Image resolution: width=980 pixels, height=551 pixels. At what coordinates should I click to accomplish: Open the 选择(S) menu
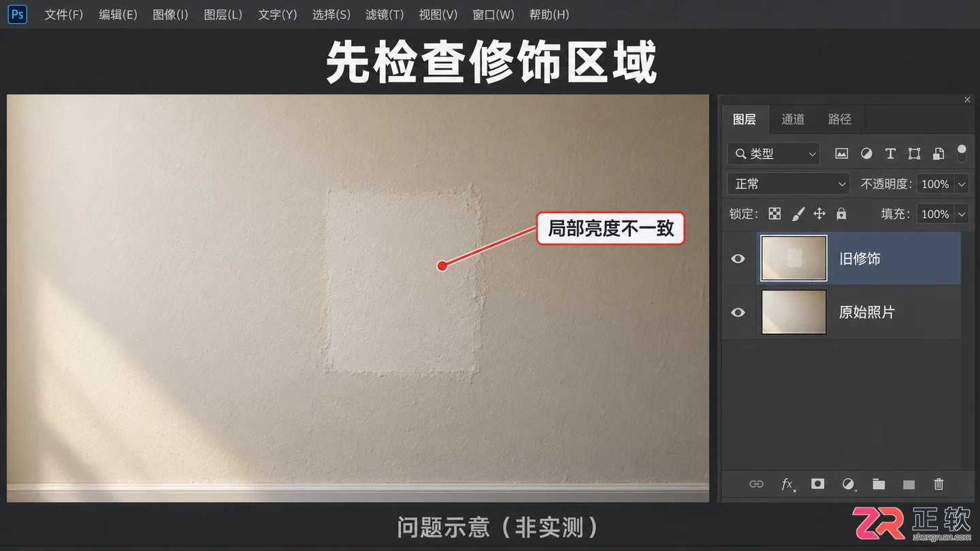click(x=331, y=14)
